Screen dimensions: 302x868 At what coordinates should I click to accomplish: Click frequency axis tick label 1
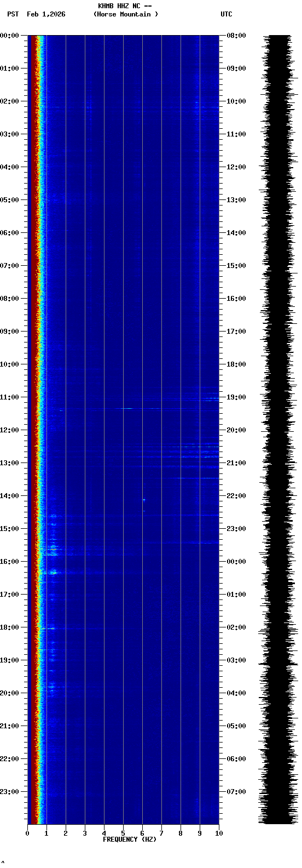tap(47, 833)
